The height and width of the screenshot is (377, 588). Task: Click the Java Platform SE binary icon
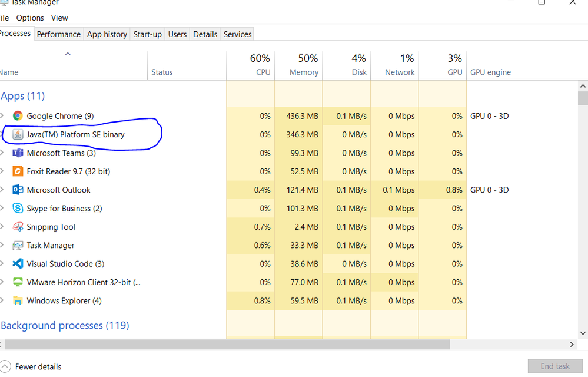pyautogui.click(x=18, y=134)
